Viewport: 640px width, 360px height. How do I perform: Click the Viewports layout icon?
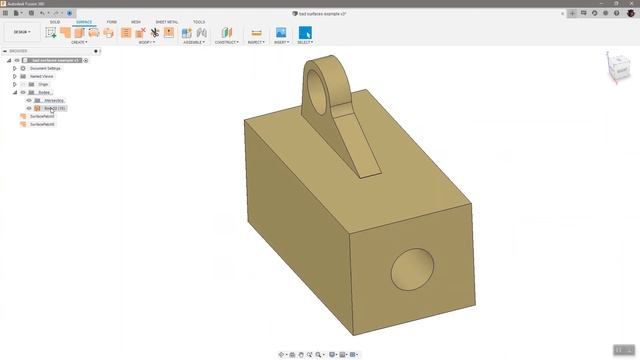(353, 355)
